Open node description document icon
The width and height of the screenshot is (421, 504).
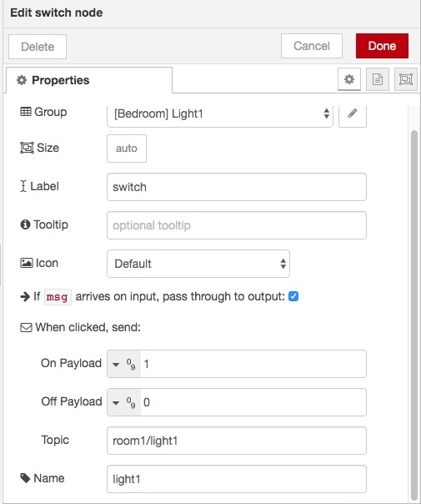coord(378,79)
